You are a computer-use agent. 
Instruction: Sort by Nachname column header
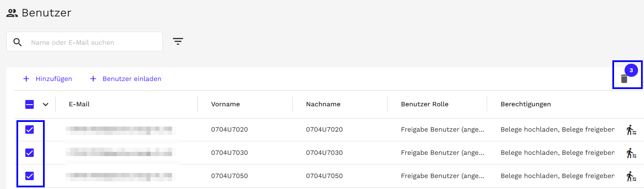323,104
